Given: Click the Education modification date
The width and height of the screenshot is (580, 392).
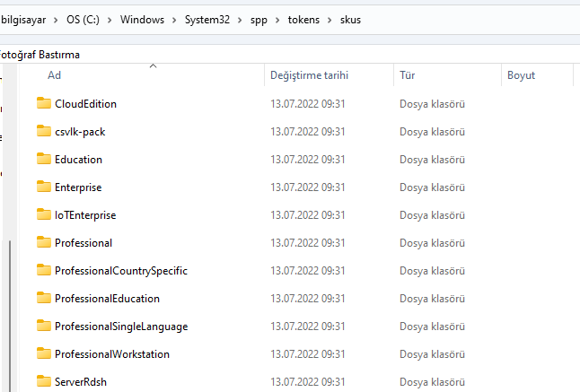Looking at the screenshot, I should (308, 160).
